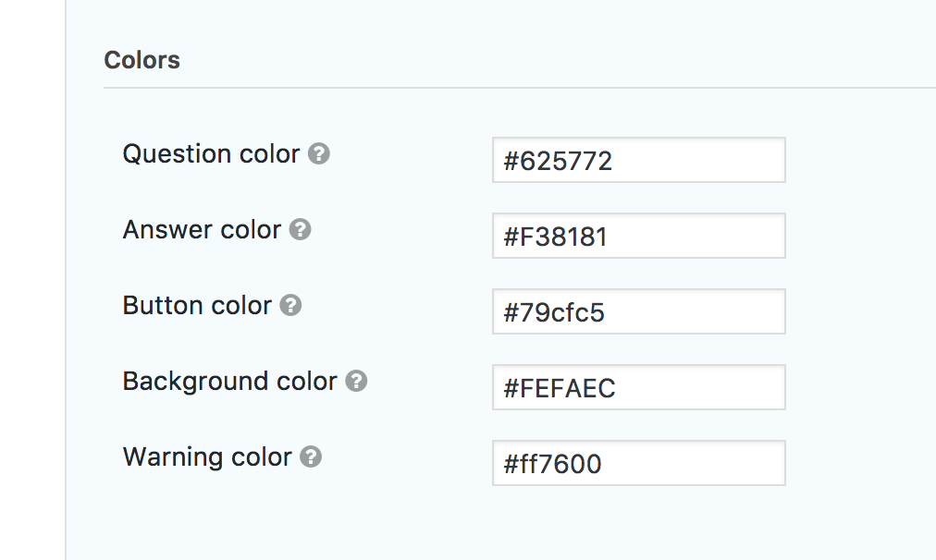Image resolution: width=936 pixels, height=560 pixels.
Task: Click the Answer color field showing #F38181
Action: click(638, 237)
